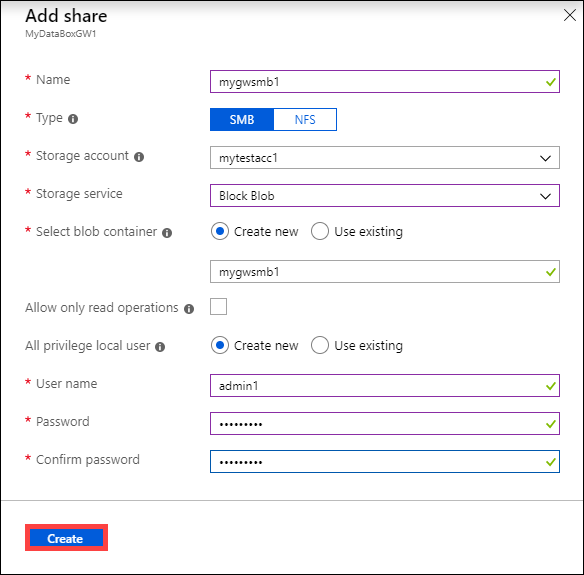Click the Create button
Viewport: 584px width, 575px height.
[66, 538]
